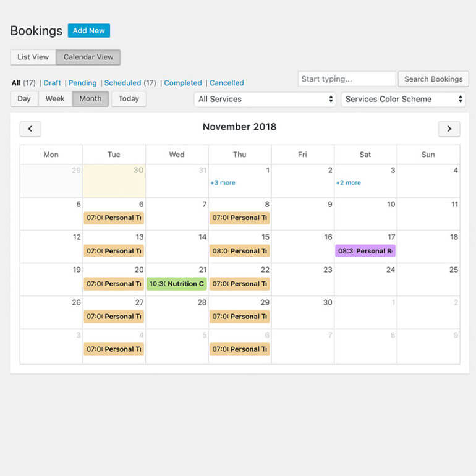Filter bookings by Pending status
The height and width of the screenshot is (476, 476).
point(82,83)
